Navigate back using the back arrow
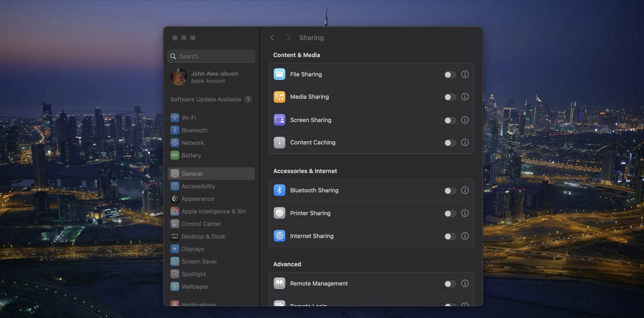This screenshot has height=318, width=644. click(x=272, y=37)
